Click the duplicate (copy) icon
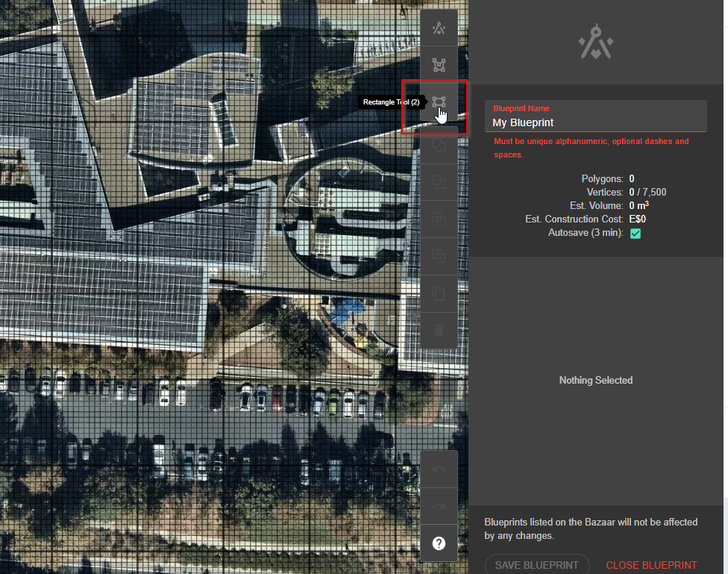The width and height of the screenshot is (728, 574). [439, 293]
